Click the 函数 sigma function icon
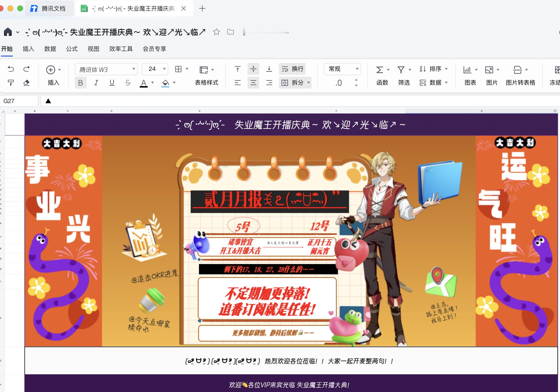This screenshot has height=392, width=560. [380, 70]
